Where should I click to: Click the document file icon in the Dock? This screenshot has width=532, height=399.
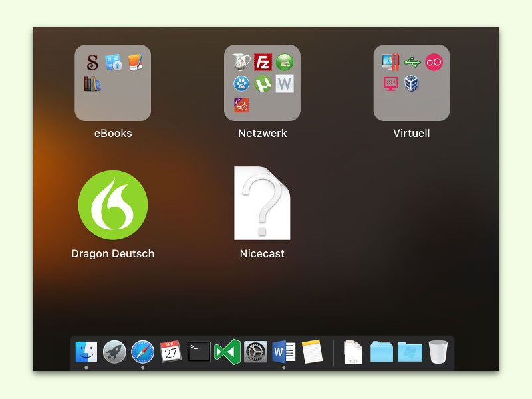coord(353,352)
